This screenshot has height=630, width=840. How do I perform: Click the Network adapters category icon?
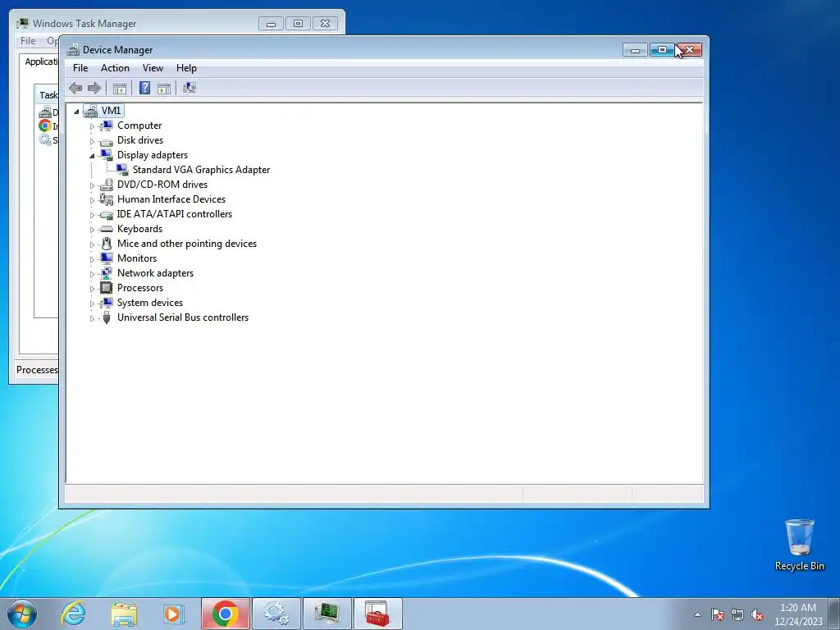pyautogui.click(x=106, y=273)
